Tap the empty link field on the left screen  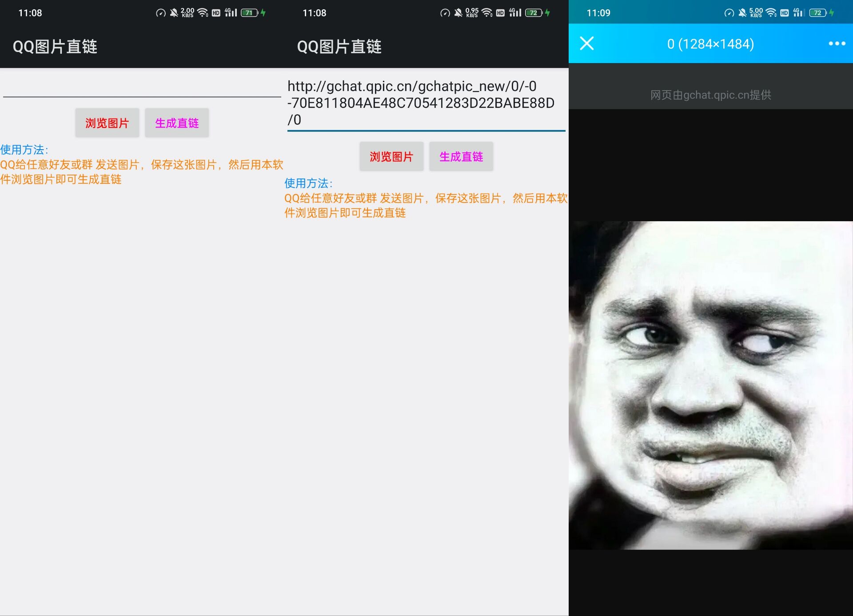[140, 95]
